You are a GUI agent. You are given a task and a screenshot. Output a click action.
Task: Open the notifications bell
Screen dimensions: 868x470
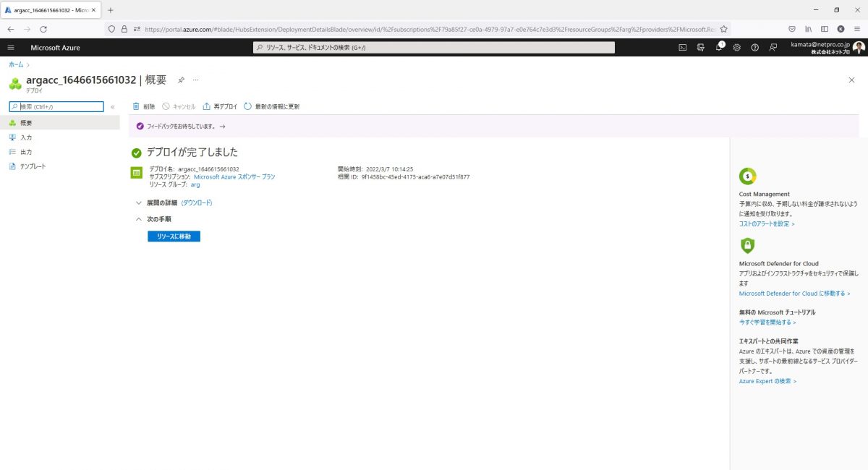pos(719,48)
